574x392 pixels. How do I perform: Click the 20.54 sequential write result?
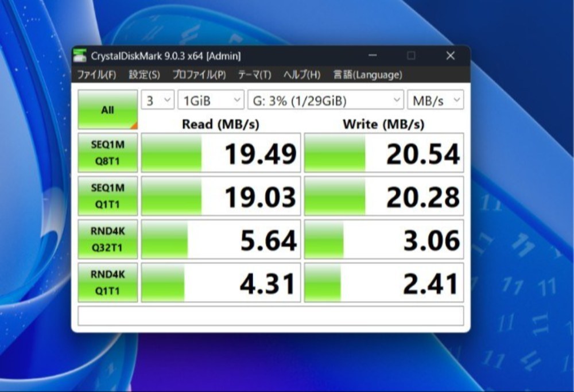click(384, 153)
